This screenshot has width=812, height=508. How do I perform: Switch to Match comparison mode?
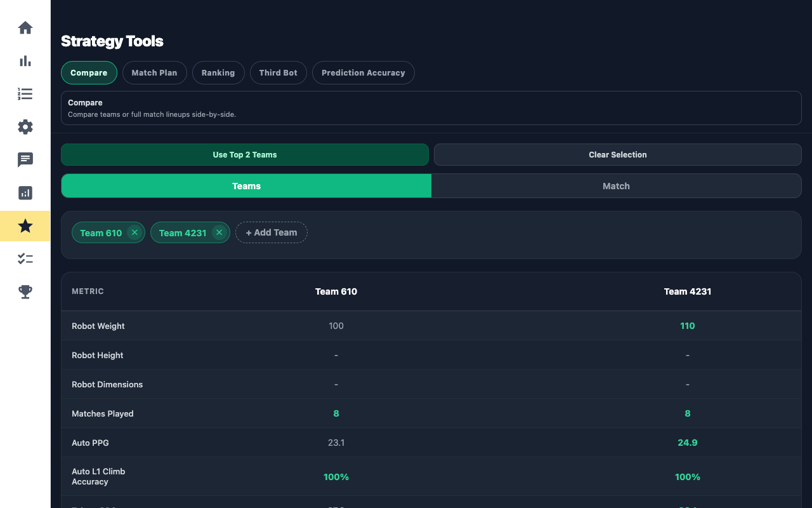click(616, 186)
